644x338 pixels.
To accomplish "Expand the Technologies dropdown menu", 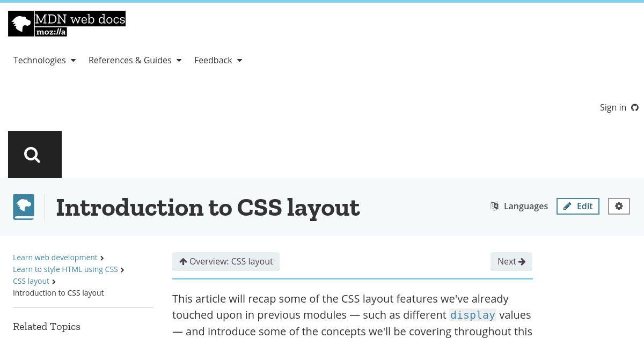I will [45, 60].
